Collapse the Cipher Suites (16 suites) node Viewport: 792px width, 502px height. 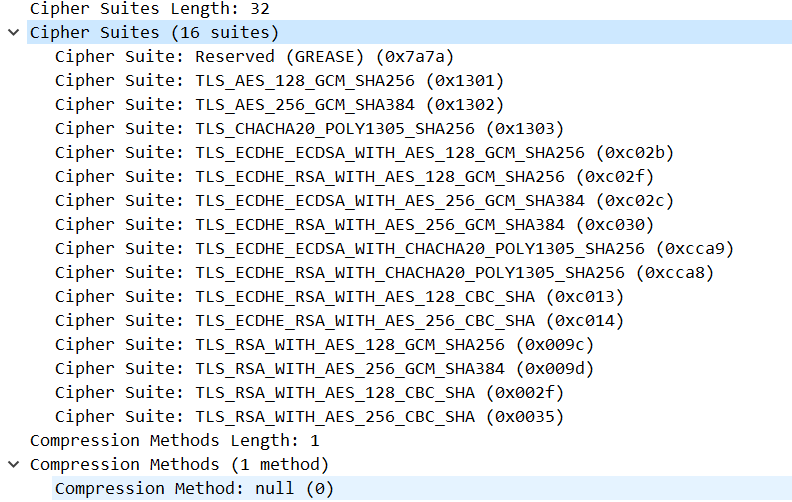[x=12, y=32]
